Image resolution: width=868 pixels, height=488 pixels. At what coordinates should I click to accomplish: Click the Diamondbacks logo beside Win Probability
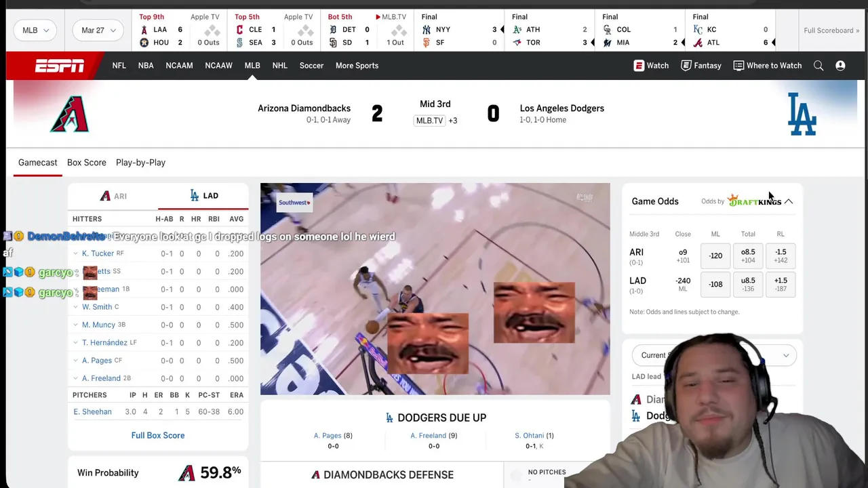coord(186,473)
